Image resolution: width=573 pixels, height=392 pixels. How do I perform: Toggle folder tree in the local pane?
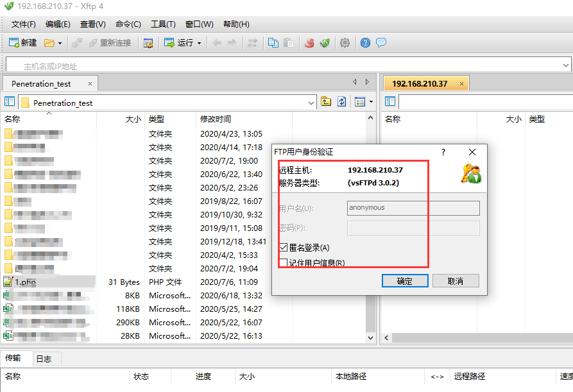(10, 102)
